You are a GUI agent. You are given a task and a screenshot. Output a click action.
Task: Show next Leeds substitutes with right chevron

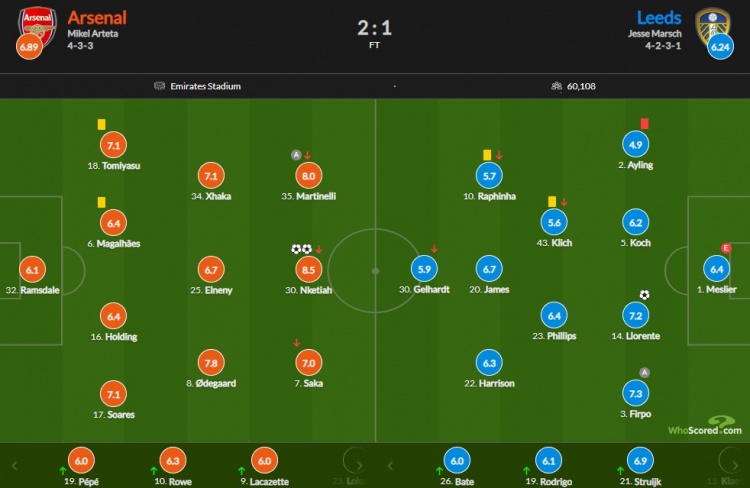click(x=735, y=466)
